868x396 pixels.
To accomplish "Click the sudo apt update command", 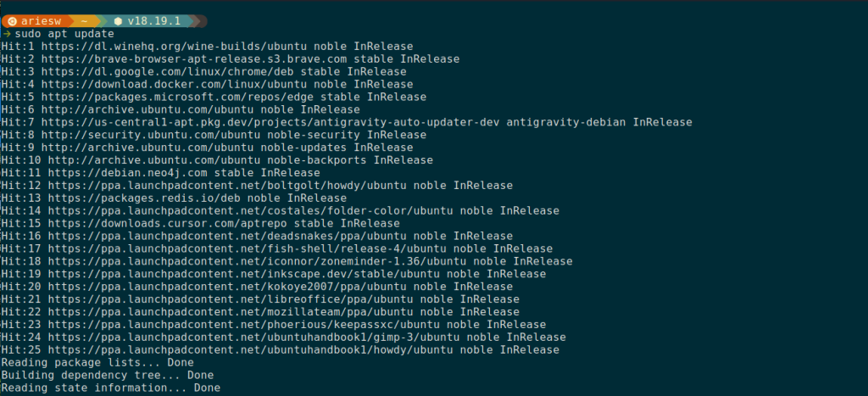I will 52,32.
